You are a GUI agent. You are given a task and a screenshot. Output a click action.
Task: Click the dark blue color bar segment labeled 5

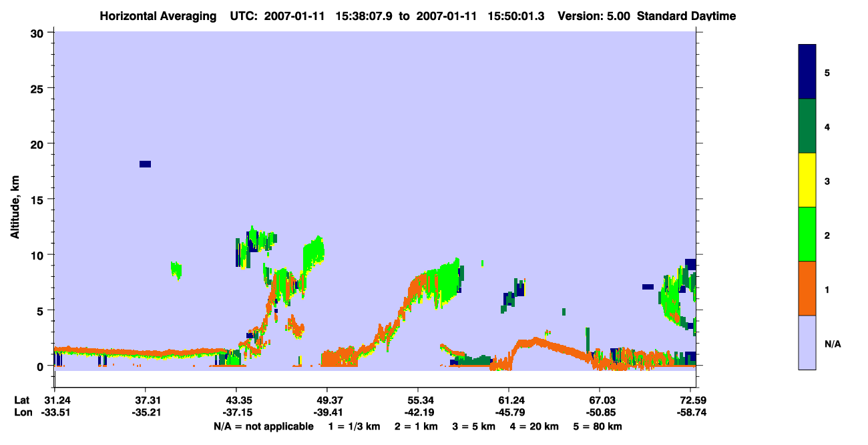pos(807,72)
